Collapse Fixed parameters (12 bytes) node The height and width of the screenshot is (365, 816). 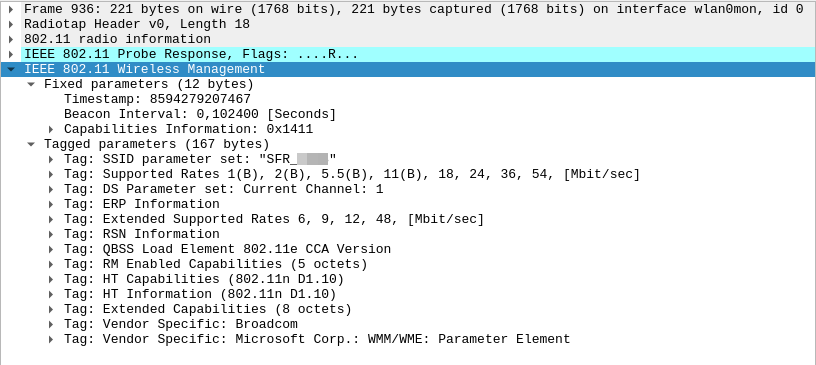32,84
